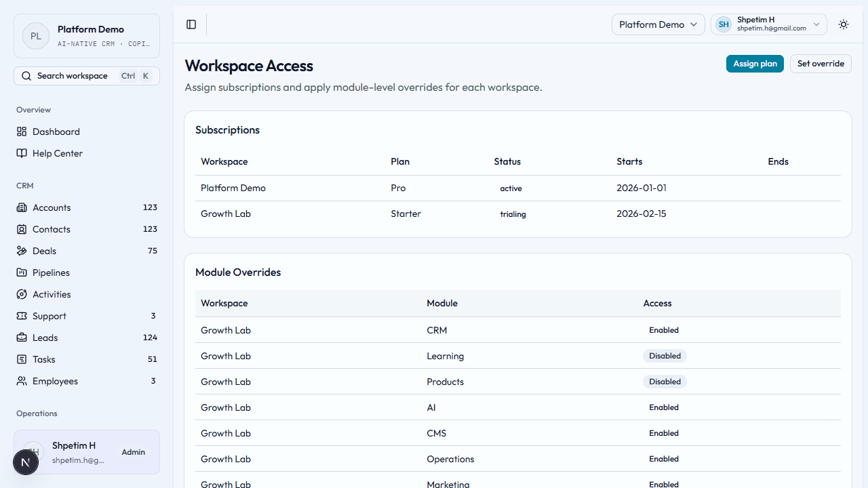Open the Shpetim H account dropdown
The width and height of the screenshot is (868, 488).
pyautogui.click(x=768, y=24)
